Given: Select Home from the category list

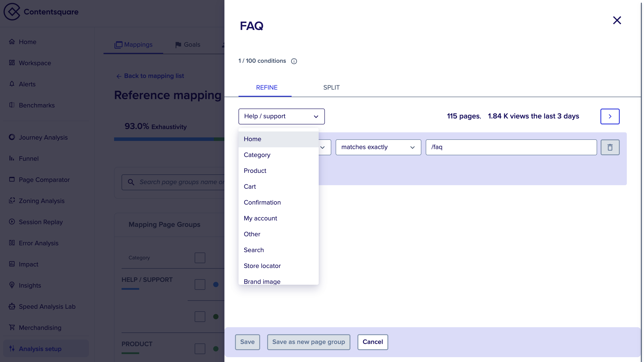Looking at the screenshot, I should (x=278, y=139).
